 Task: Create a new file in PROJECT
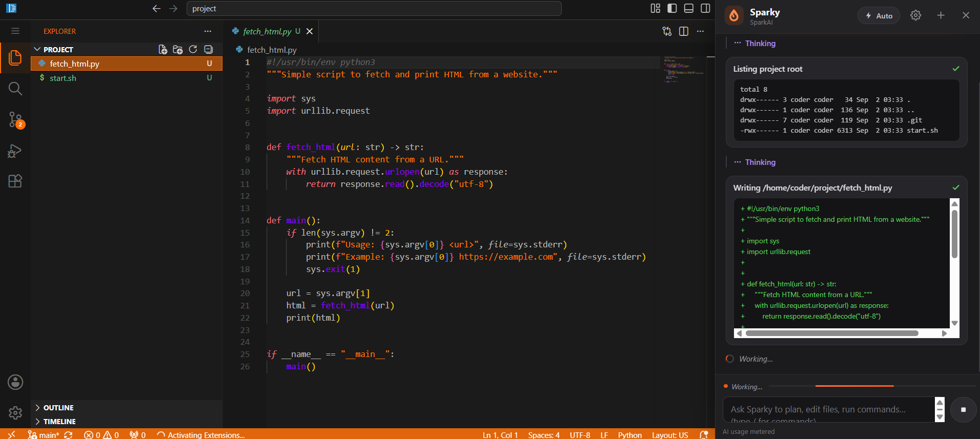coord(162,49)
